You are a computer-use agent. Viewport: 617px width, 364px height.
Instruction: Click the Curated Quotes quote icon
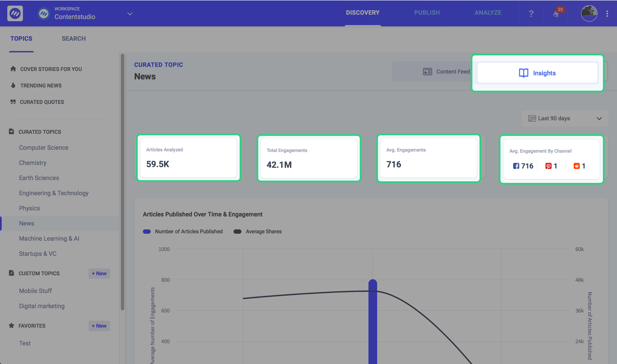coord(13,101)
